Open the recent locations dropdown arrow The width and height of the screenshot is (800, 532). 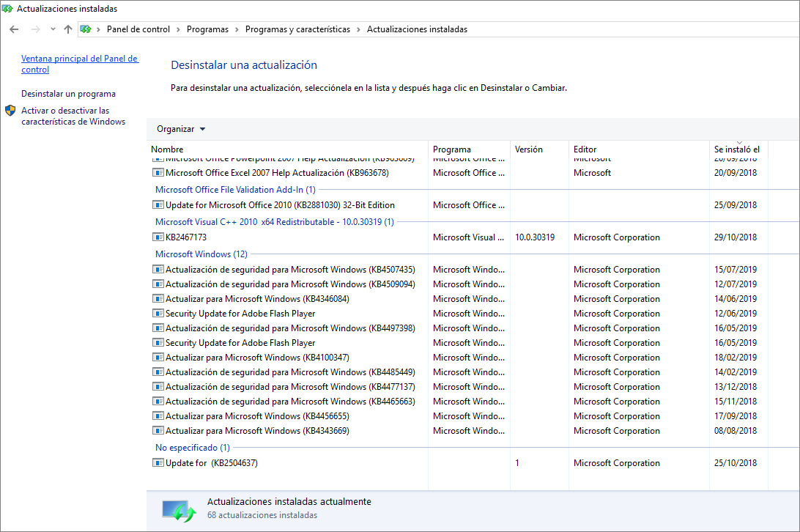point(53,29)
